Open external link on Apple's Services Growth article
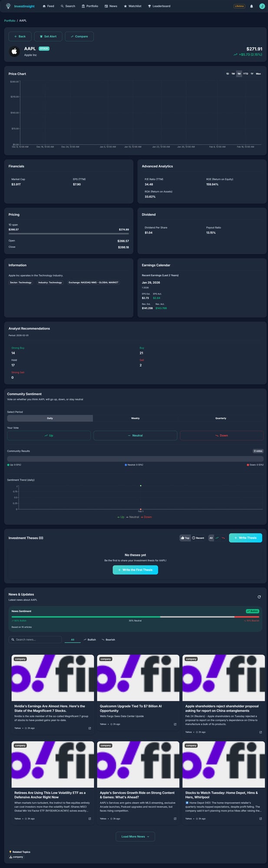The image size is (268, 868). point(175,819)
